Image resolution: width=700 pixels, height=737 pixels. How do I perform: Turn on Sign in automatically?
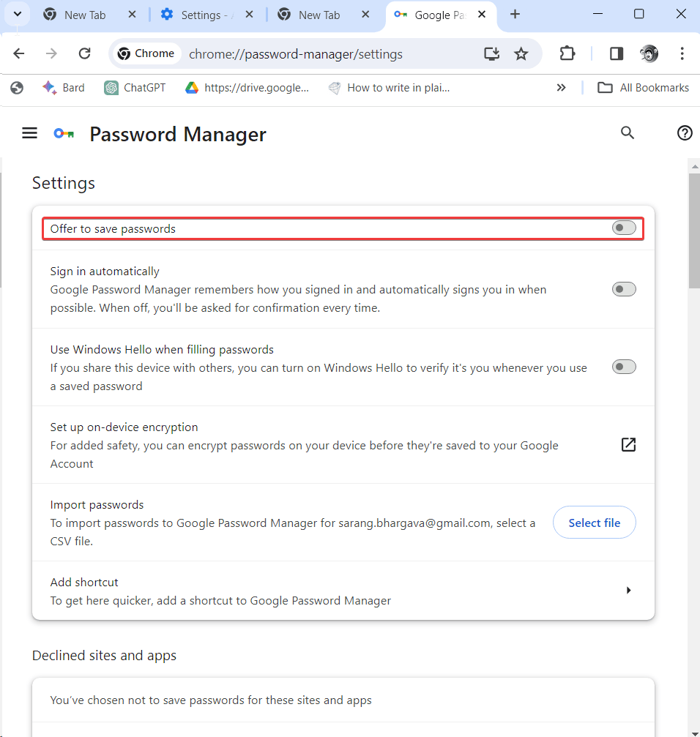coord(623,289)
